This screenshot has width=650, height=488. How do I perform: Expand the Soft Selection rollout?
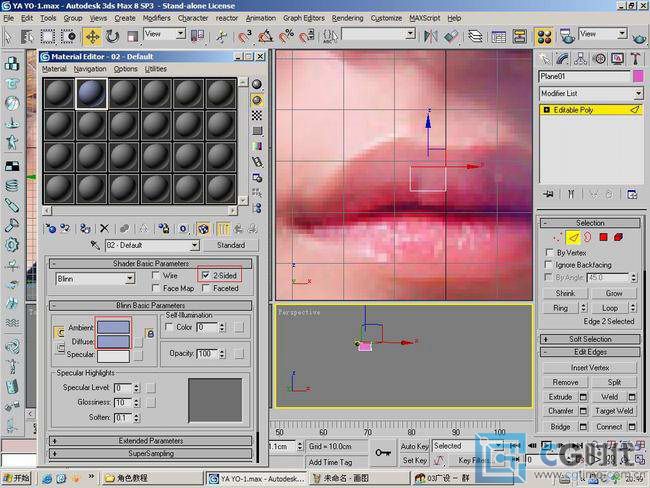click(x=590, y=339)
